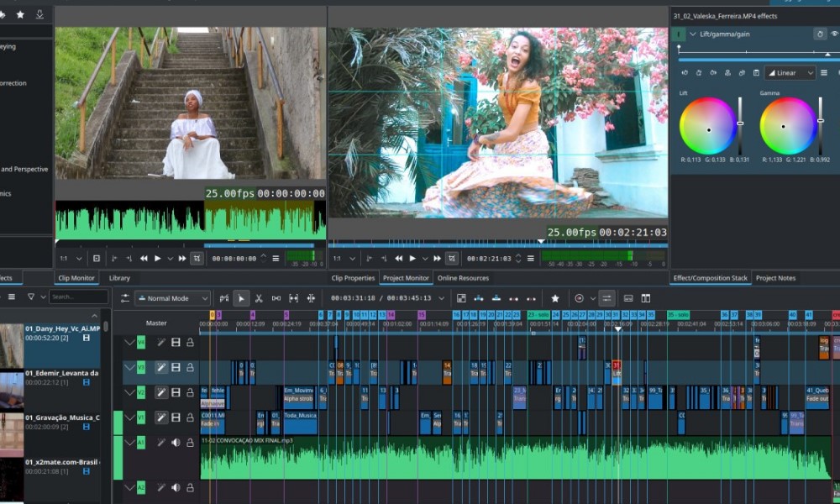Screen dimensions: 840x504
Task: Toggle V1 track target green indicator
Action: point(118,423)
